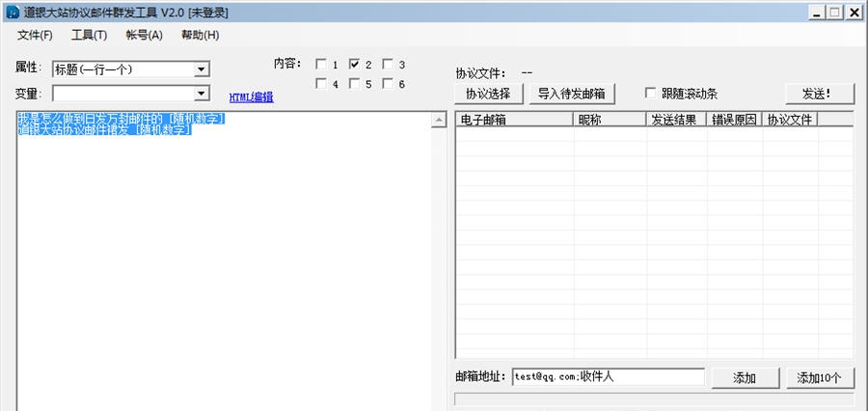868x411 pixels.
Task: Uncheck content checkbox 2
Action: click(354, 65)
